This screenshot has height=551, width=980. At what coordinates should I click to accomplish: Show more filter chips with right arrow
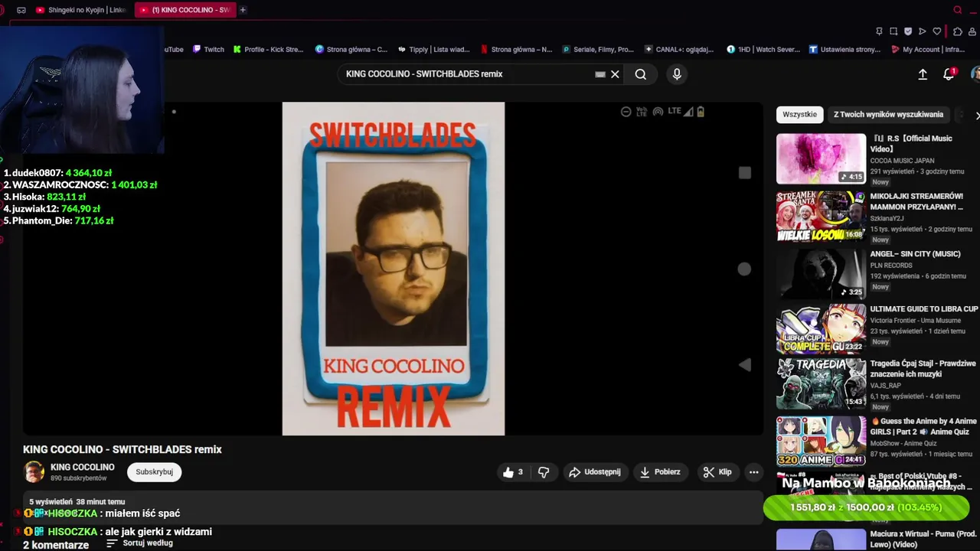977,116
